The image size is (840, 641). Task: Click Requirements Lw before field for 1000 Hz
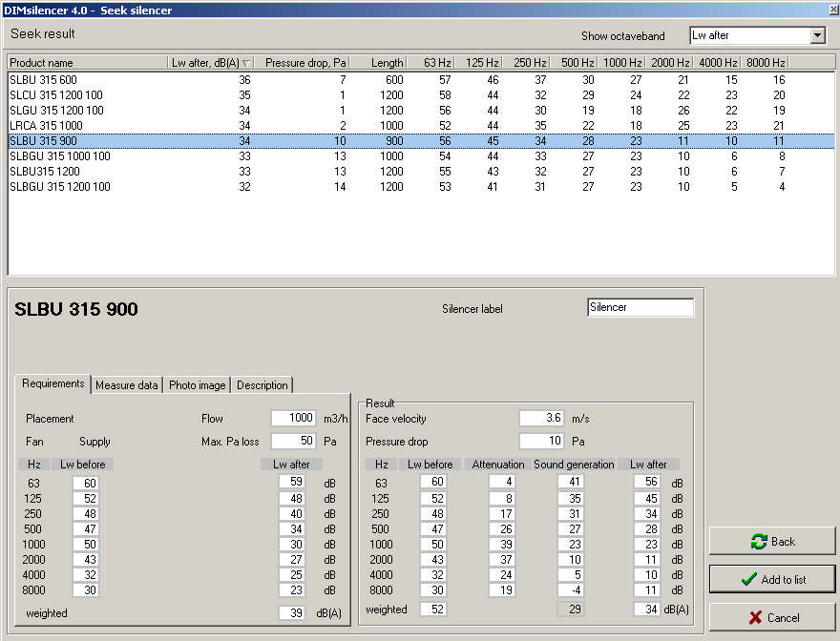click(86, 544)
